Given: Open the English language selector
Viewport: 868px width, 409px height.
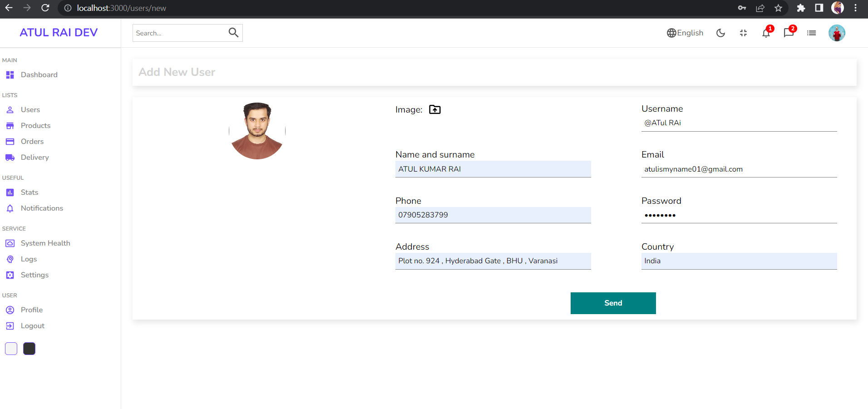Looking at the screenshot, I should (x=685, y=33).
